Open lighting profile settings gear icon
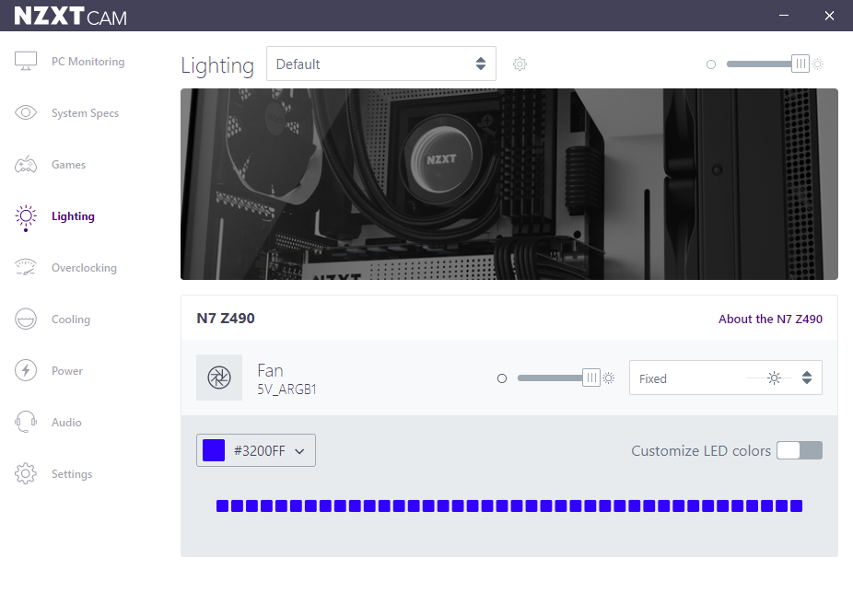 point(520,64)
